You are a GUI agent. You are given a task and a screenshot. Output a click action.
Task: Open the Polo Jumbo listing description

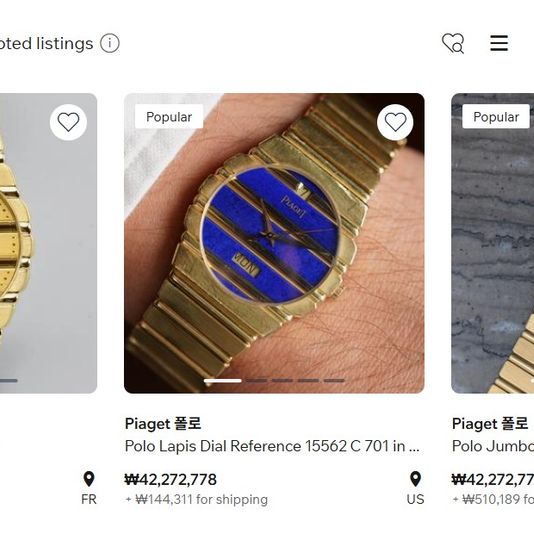493,446
